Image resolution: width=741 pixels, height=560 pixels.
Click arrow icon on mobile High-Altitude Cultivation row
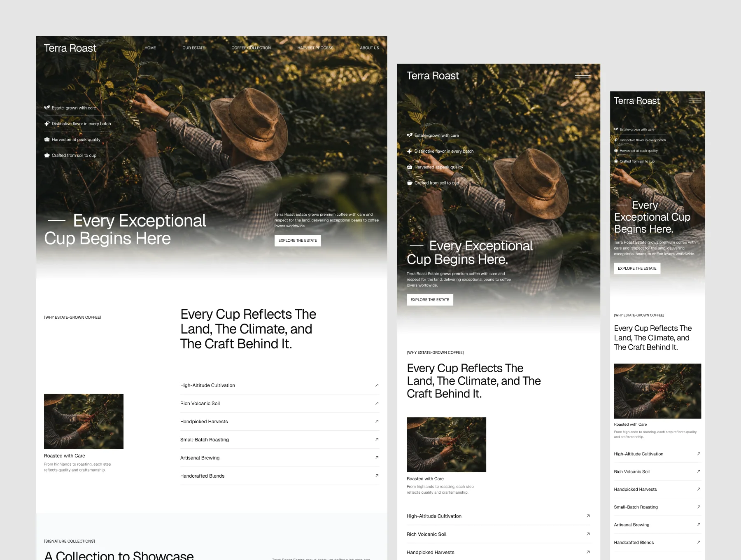699,454
